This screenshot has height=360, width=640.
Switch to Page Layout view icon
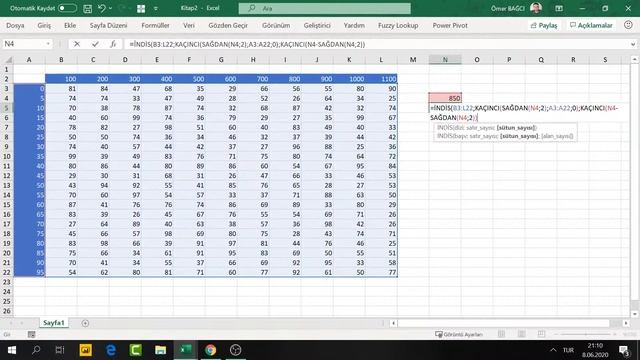point(521,334)
